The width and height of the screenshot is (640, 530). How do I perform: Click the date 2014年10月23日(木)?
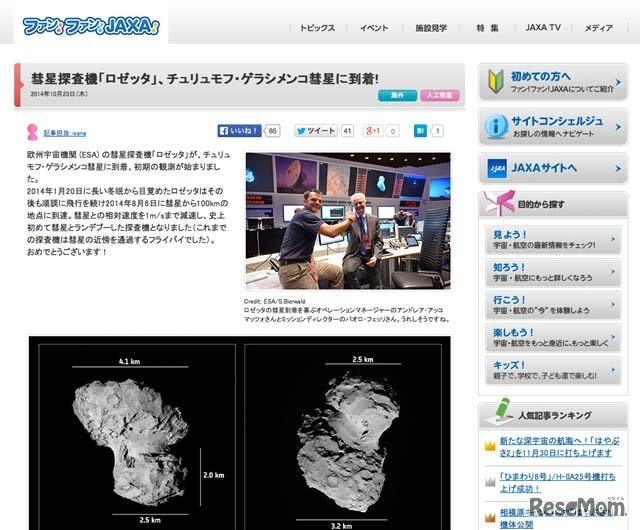pos(59,94)
